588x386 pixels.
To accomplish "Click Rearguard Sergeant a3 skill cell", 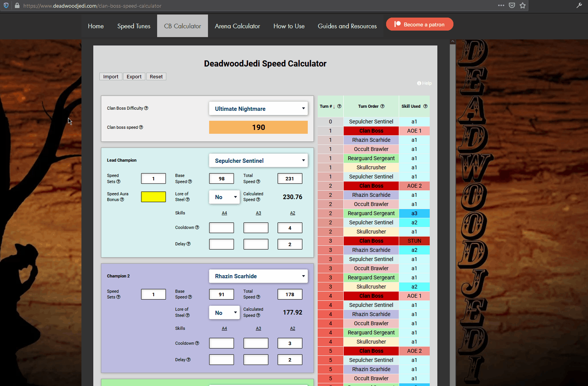I will 414,213.
